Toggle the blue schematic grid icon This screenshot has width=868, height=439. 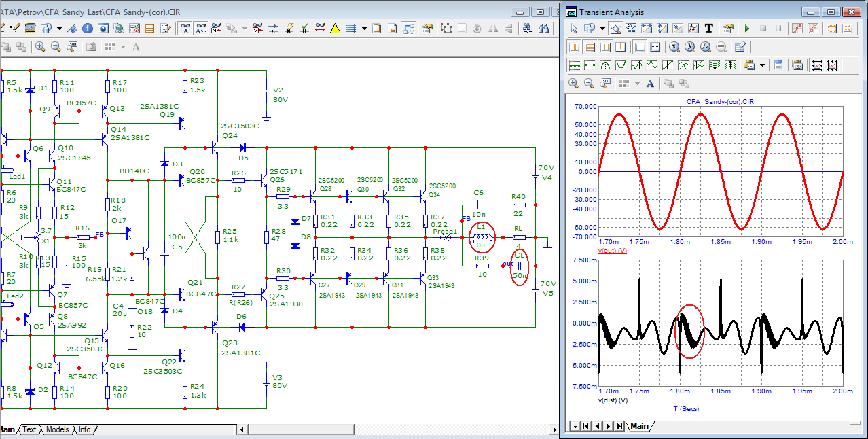pos(350,28)
